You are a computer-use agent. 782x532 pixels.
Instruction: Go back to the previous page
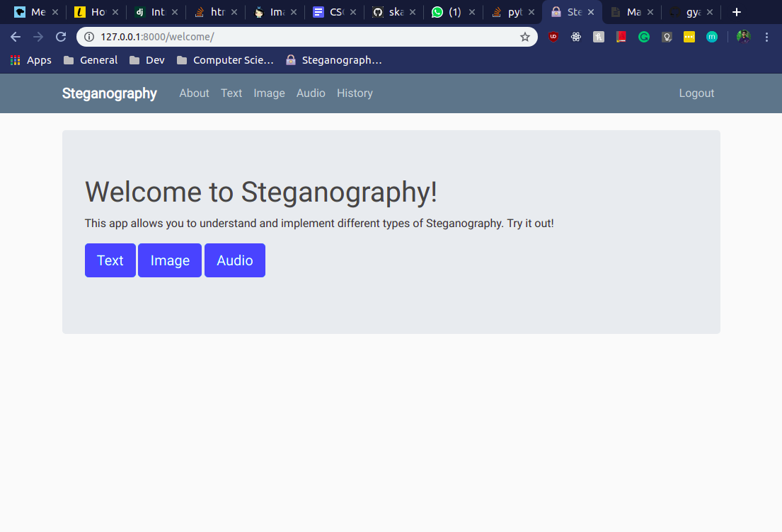(x=16, y=36)
